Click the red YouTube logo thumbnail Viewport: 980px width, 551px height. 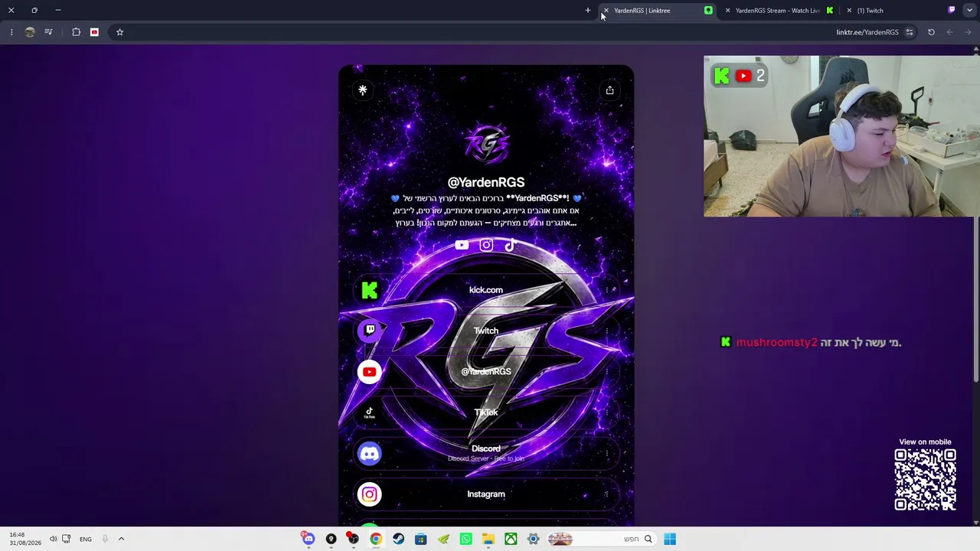coord(370,372)
